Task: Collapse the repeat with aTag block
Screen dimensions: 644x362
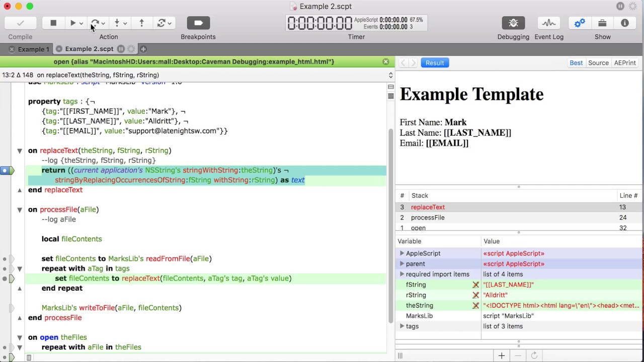Action: (x=20, y=269)
